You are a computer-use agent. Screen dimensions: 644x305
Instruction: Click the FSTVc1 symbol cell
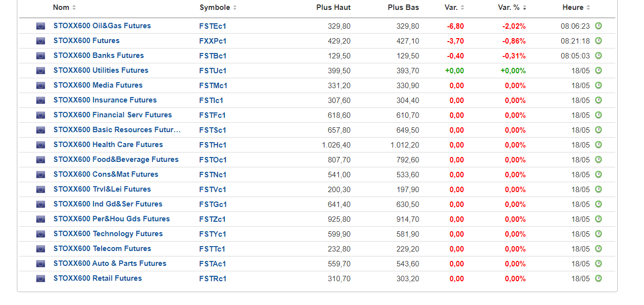click(x=213, y=190)
